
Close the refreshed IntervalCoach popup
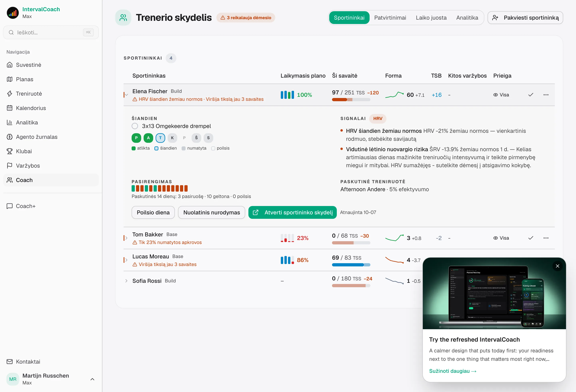[557, 266]
